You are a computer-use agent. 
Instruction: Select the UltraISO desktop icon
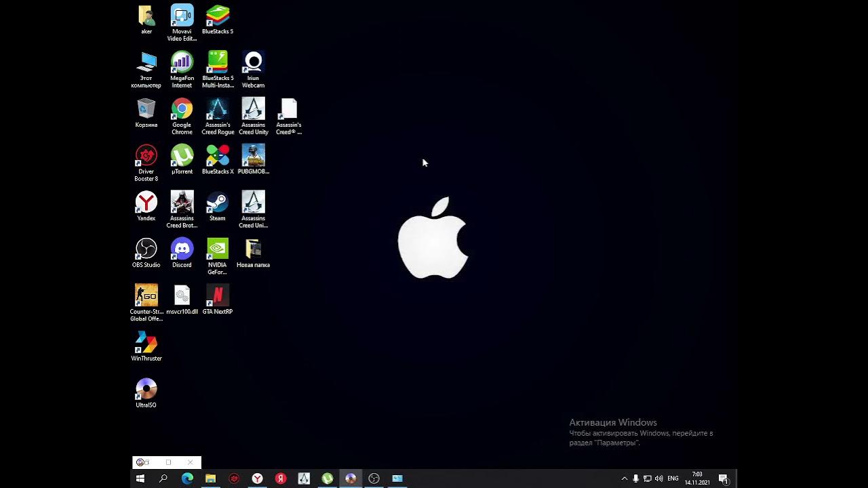(x=146, y=394)
